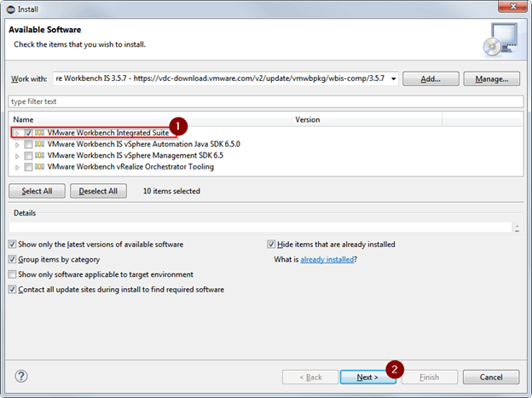
Task: Click category icon of vSphere Management SDK 6.5
Action: (39, 155)
